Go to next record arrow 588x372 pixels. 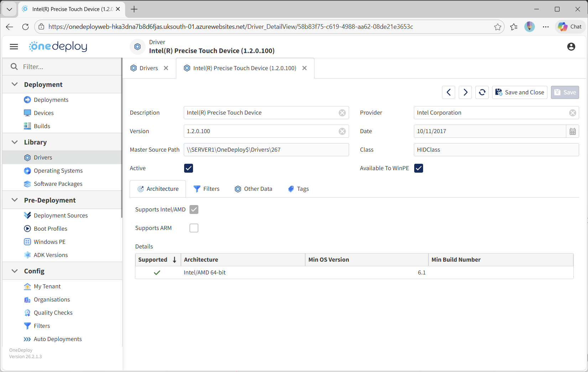(x=465, y=92)
